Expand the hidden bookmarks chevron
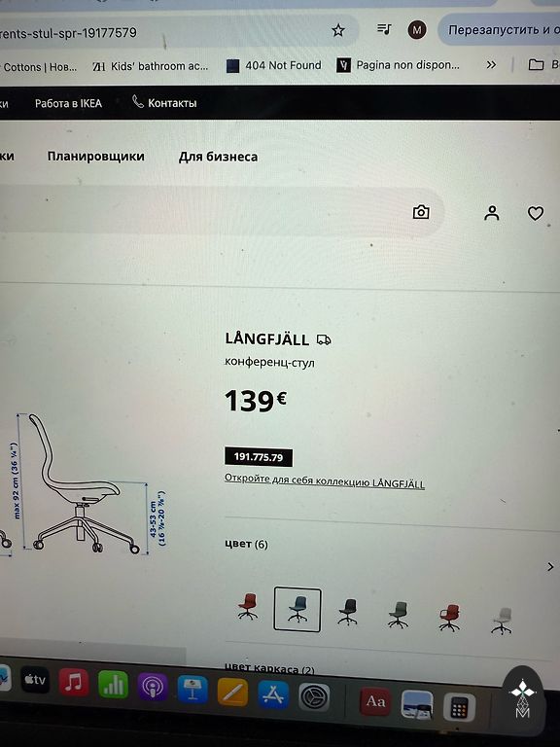 point(491,65)
